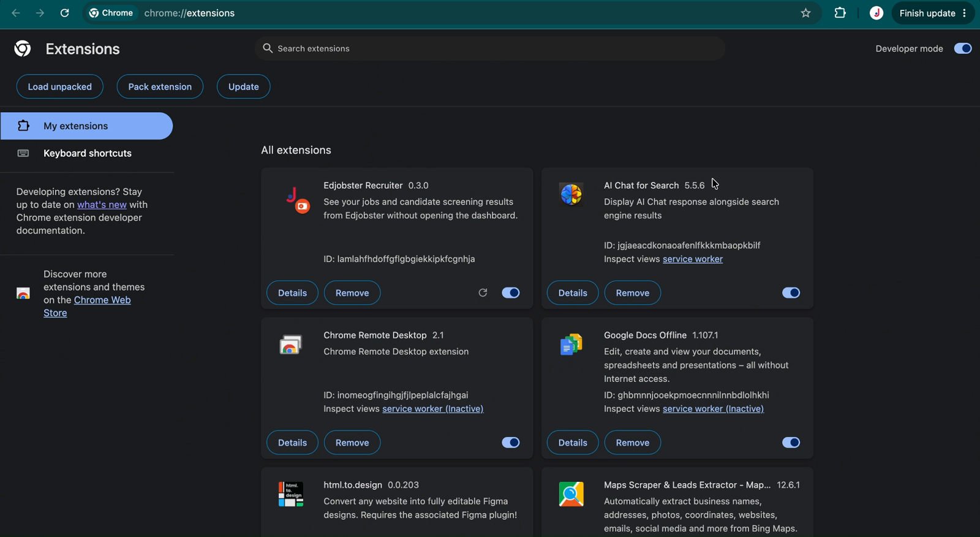The height and width of the screenshot is (537, 980).
Task: Open the browser extensions puzzle icon
Action: 840,13
